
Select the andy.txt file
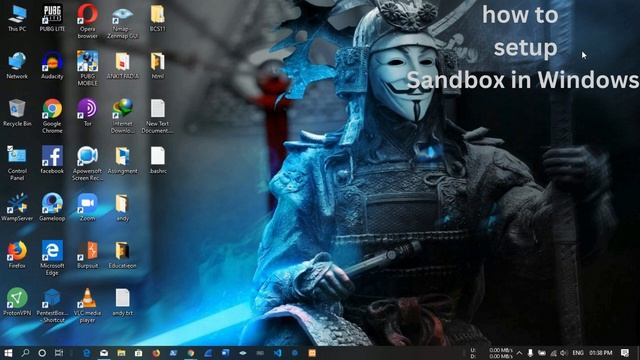[x=122, y=302]
